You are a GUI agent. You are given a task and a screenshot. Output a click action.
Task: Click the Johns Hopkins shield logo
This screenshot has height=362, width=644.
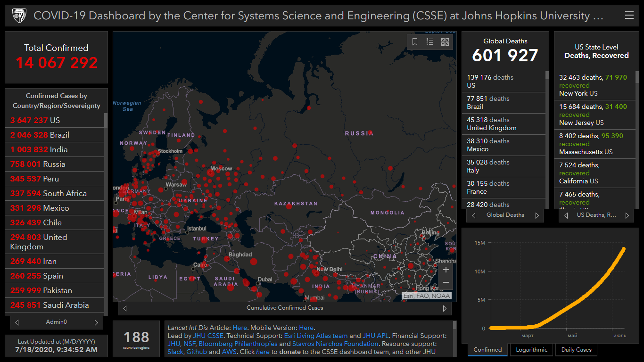coord(18,16)
